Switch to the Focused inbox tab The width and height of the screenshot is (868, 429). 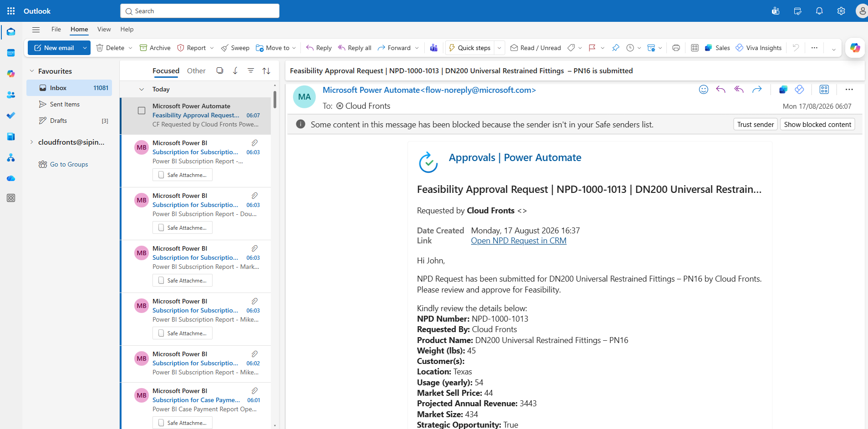[166, 71]
